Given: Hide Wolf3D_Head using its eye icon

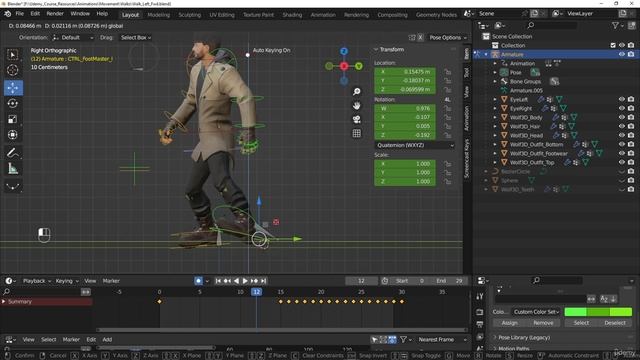Looking at the screenshot, I should coord(622,135).
